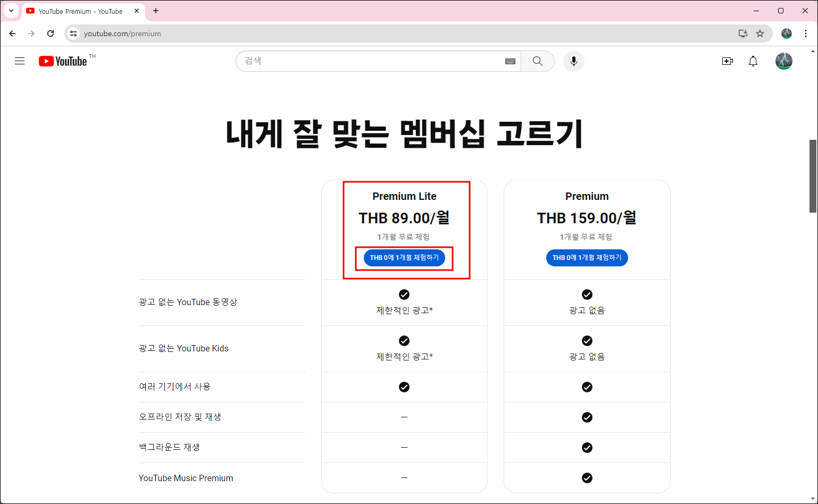Click the page's vertical scrollbar thumb
The image size is (818, 504).
click(813, 176)
